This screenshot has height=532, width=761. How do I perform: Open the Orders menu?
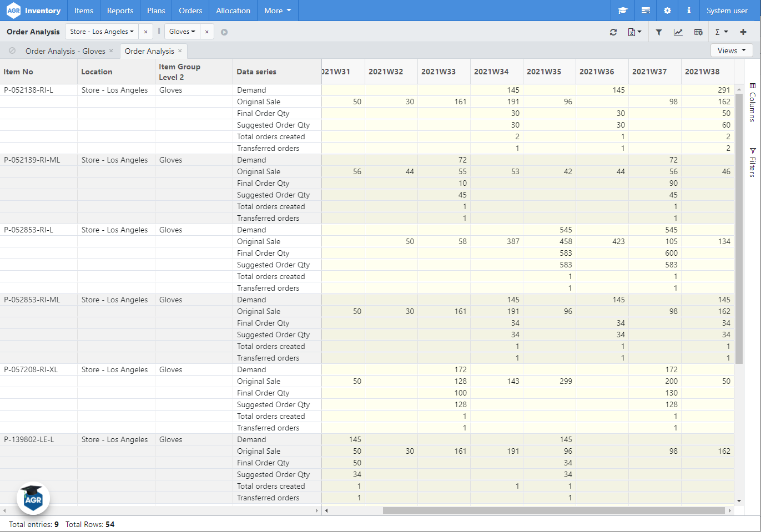pyautogui.click(x=190, y=10)
